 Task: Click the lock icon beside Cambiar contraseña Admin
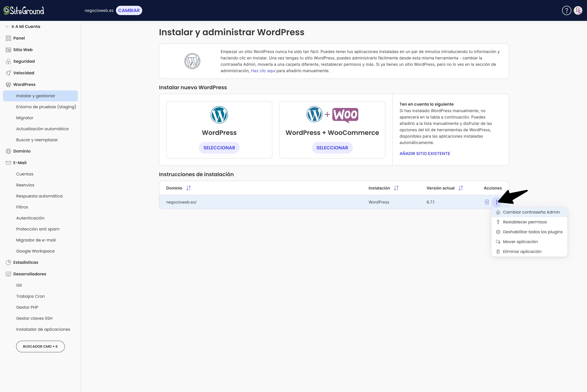tap(498, 212)
